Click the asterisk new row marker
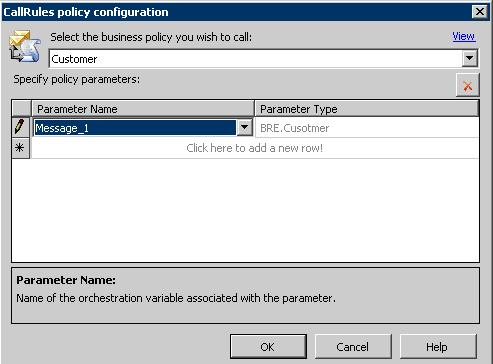493x364 pixels. [20, 148]
